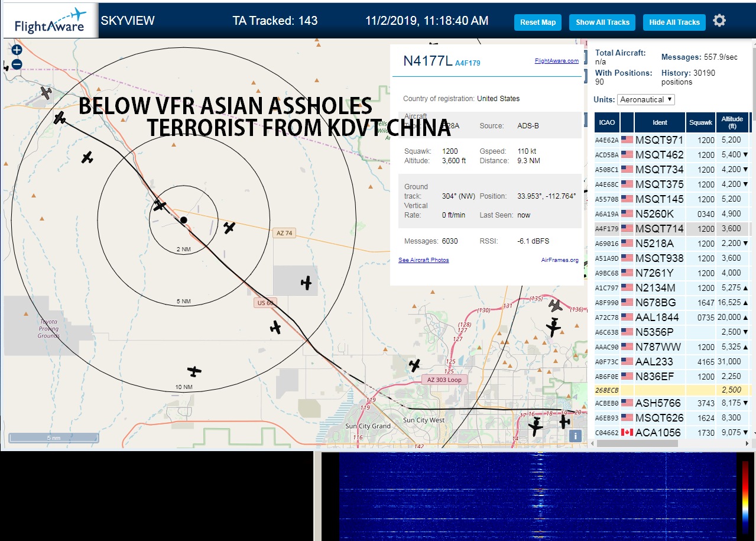Select the yellow 268ECB row
The height and width of the screenshot is (541, 756).
672,390
